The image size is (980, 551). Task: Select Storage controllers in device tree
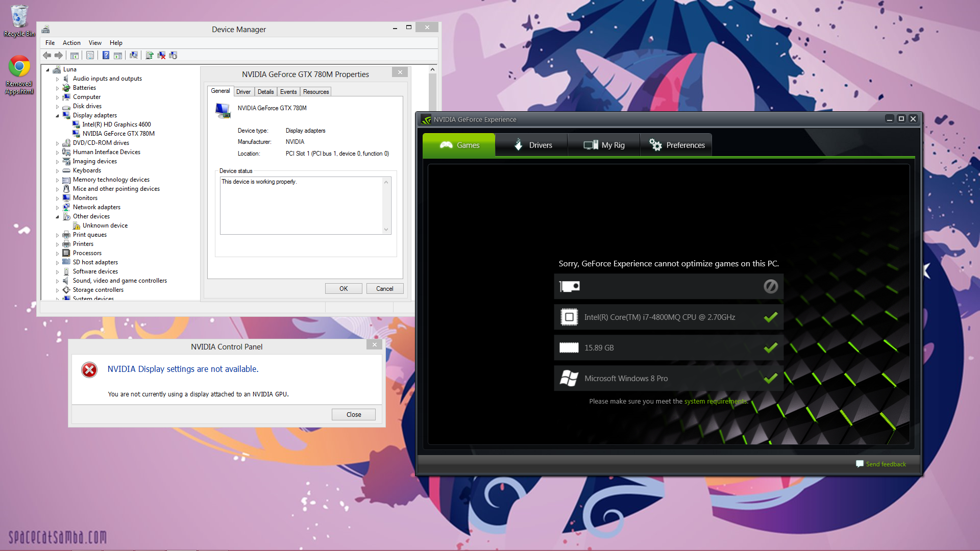(98, 290)
